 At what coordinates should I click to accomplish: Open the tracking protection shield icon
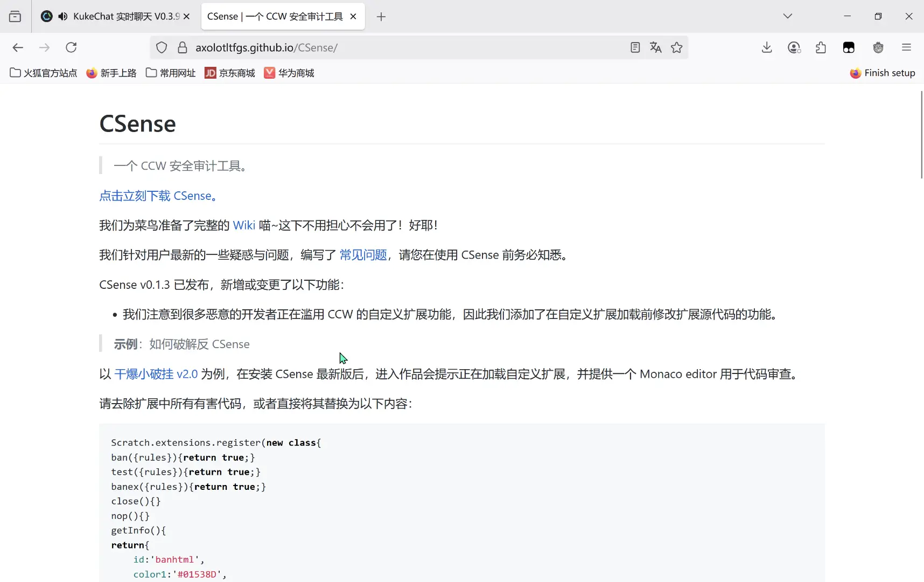pyautogui.click(x=162, y=47)
